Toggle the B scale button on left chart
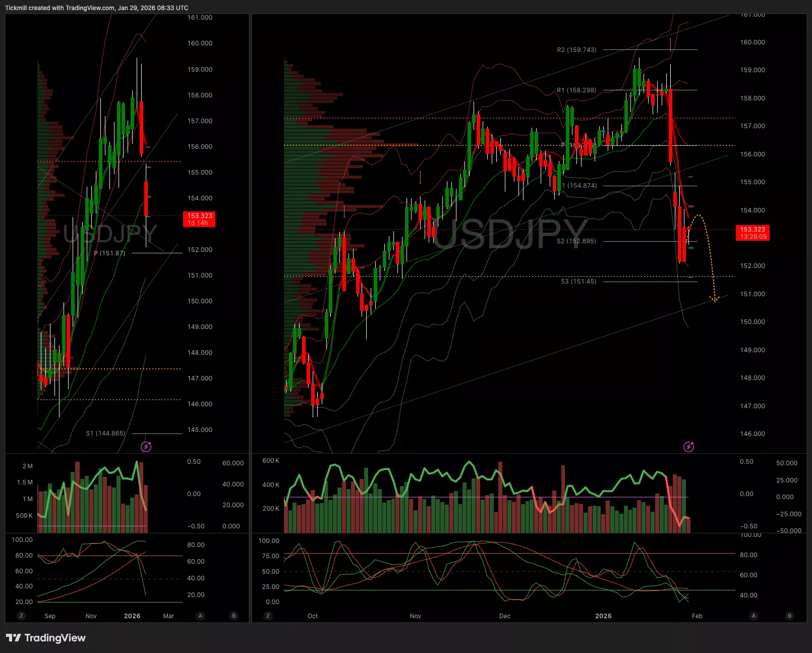812x653 pixels. 234,616
